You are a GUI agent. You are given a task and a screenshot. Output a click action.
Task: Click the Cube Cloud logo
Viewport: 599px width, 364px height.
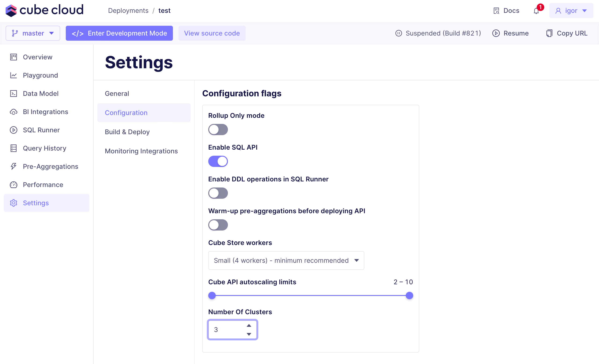[44, 10]
